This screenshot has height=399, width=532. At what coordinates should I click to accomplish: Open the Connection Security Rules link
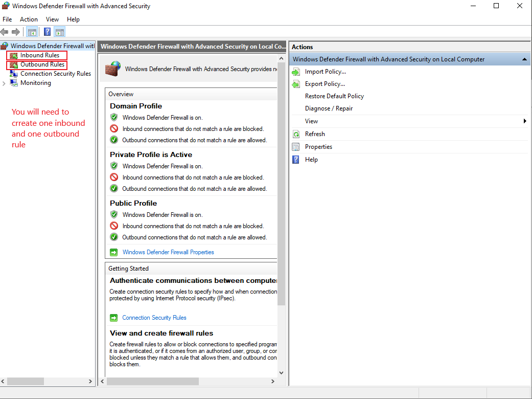[154, 318]
